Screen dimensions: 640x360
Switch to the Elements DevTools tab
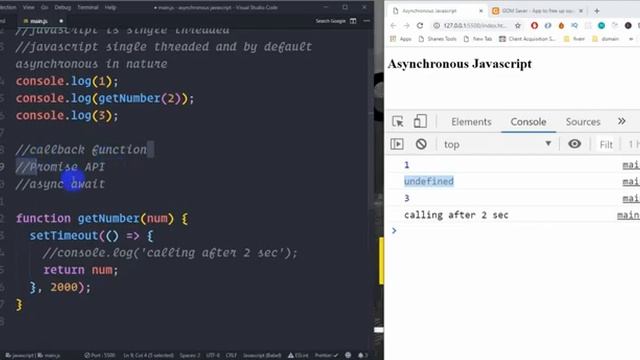471,122
